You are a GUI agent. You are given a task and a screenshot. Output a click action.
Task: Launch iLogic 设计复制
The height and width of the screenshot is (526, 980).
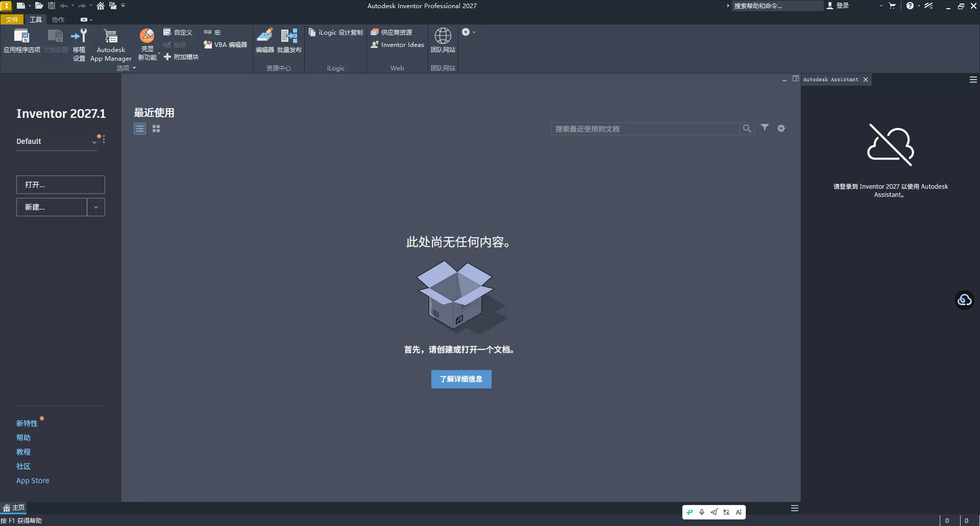click(336, 32)
